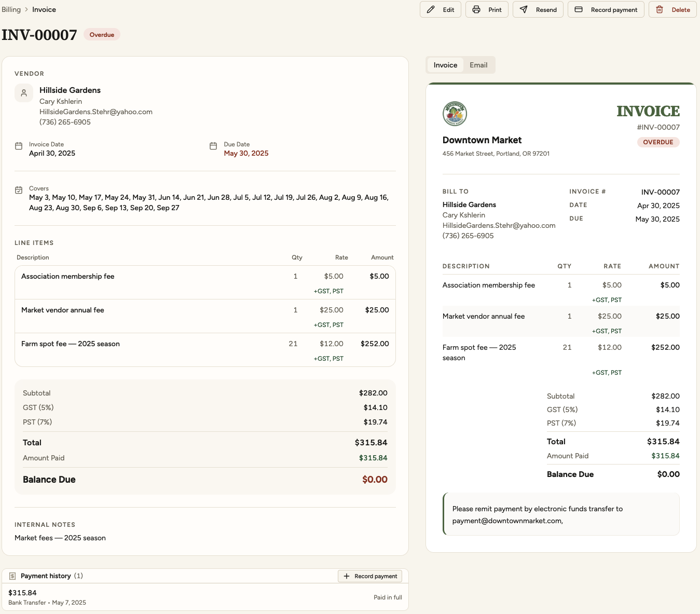
Task: Click the trash icon on the Delete button
Action: tap(660, 9)
